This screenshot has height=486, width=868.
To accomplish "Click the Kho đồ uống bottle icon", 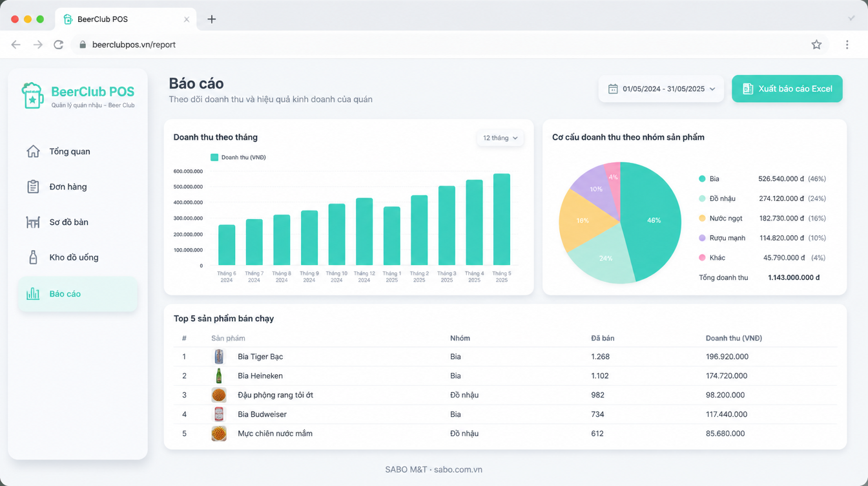I will tap(33, 257).
